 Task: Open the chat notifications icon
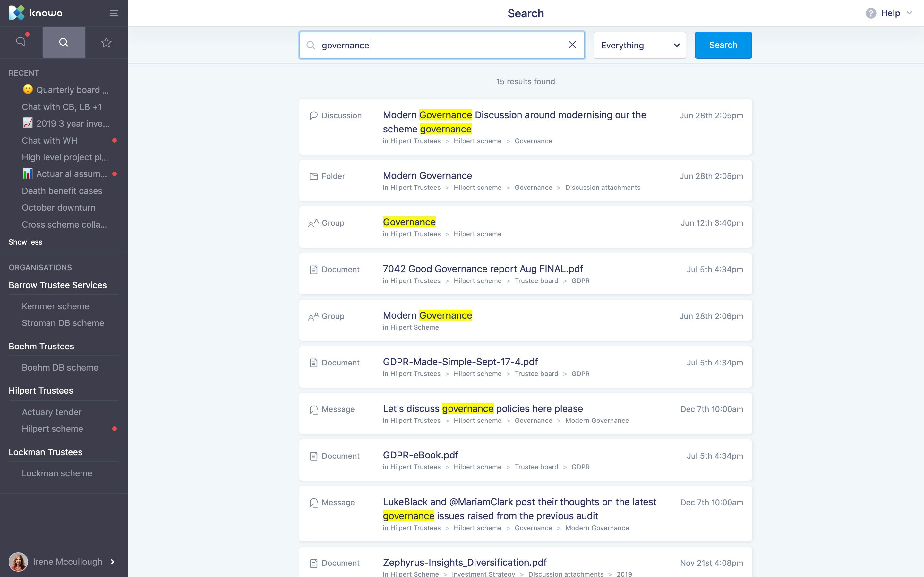pyautogui.click(x=21, y=42)
